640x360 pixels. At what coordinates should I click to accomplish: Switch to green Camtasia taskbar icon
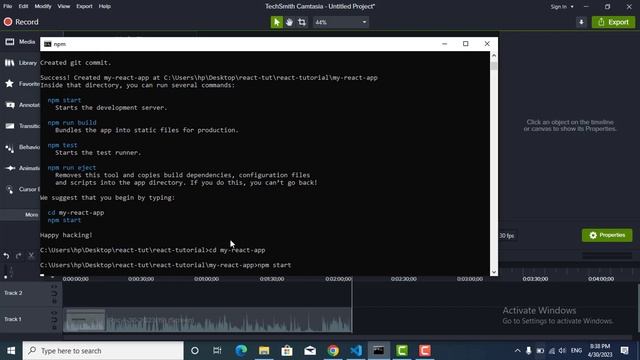pyautogui.click(x=402, y=351)
